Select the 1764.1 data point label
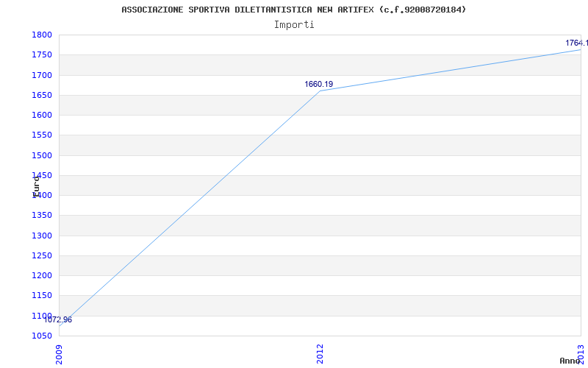Screen dimensions: 588x368 [x=576, y=43]
